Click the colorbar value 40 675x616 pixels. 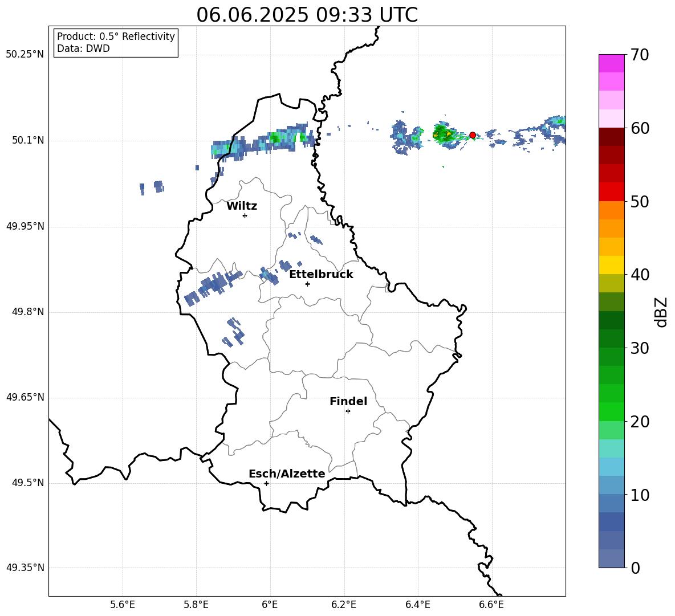pos(640,275)
